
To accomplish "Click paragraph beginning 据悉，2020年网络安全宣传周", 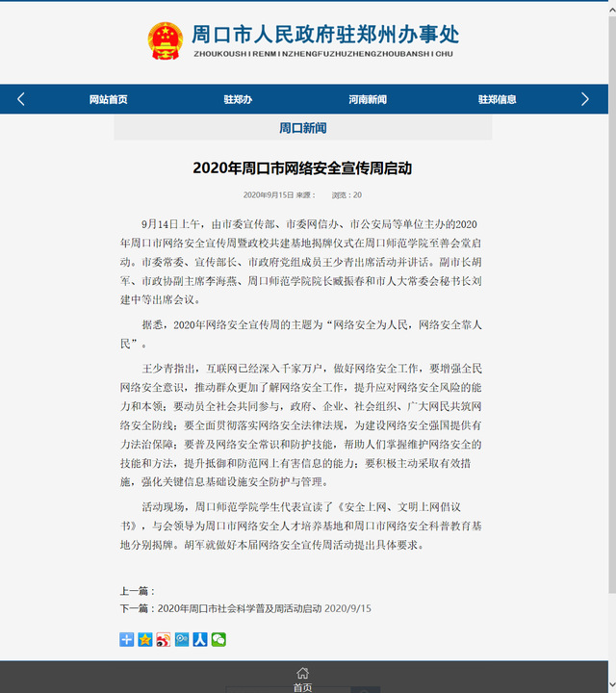I will (x=301, y=334).
